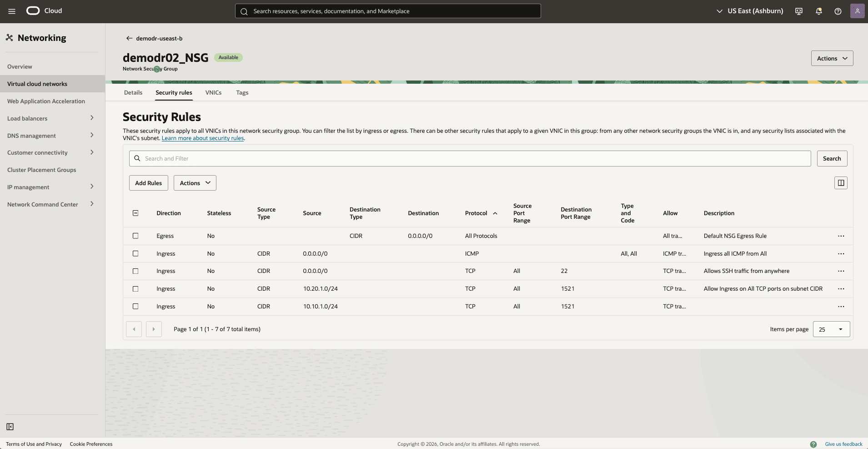Image resolution: width=868 pixels, height=449 pixels.
Task: Open the Actions dropdown top right
Action: (832, 58)
